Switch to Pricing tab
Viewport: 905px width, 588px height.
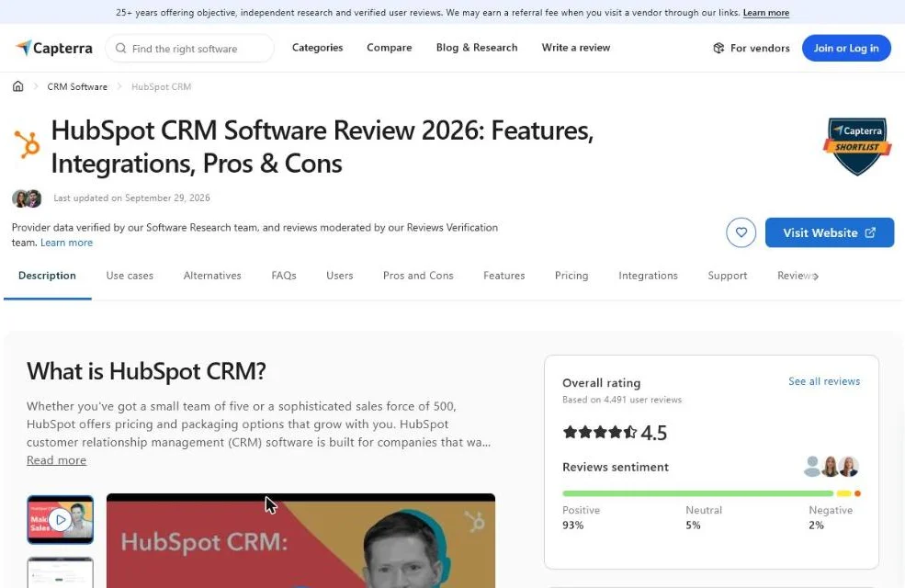click(571, 276)
